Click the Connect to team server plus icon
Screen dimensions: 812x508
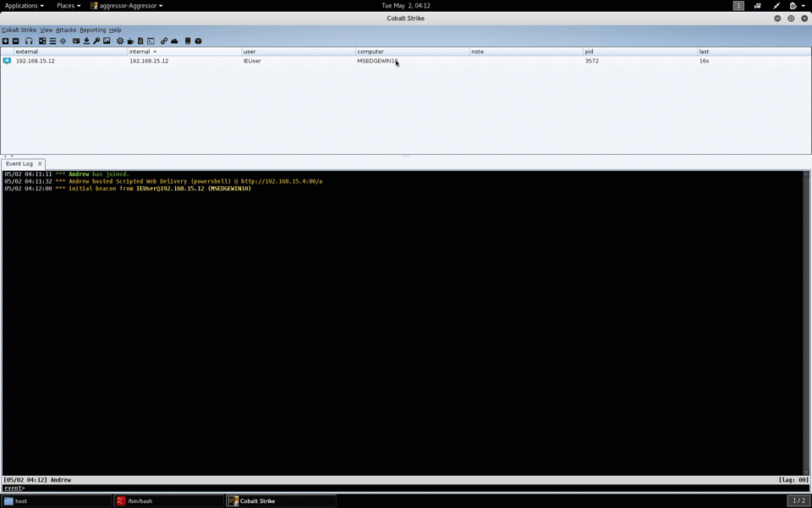[x=5, y=41]
